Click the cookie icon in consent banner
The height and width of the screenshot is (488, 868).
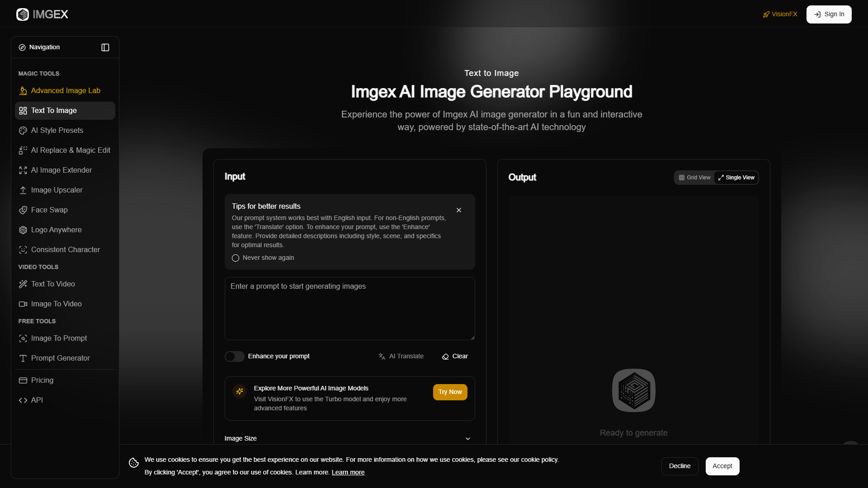tap(134, 463)
